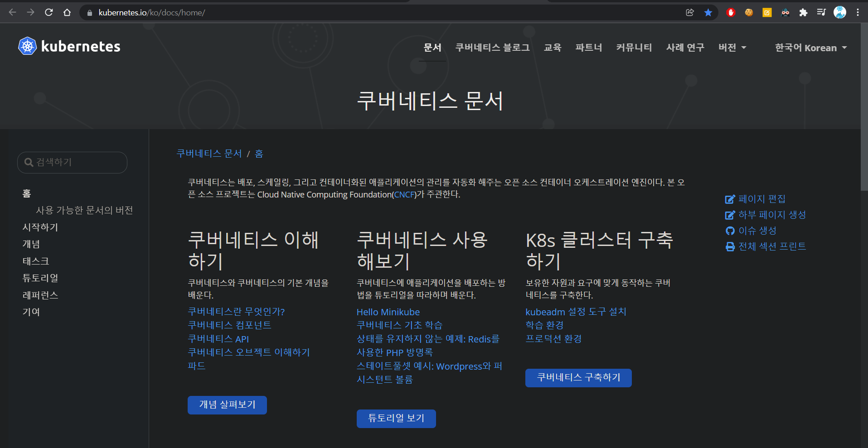This screenshot has width=868, height=448.
Task: Click the edit icon beside 페이지 편집
Action: coord(730,199)
